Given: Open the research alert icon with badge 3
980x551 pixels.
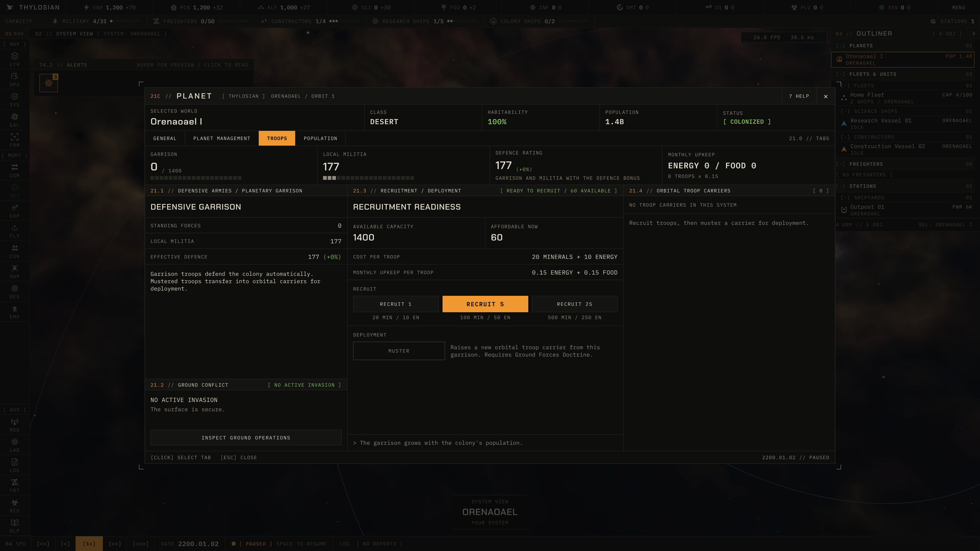Looking at the screenshot, I should [x=49, y=83].
